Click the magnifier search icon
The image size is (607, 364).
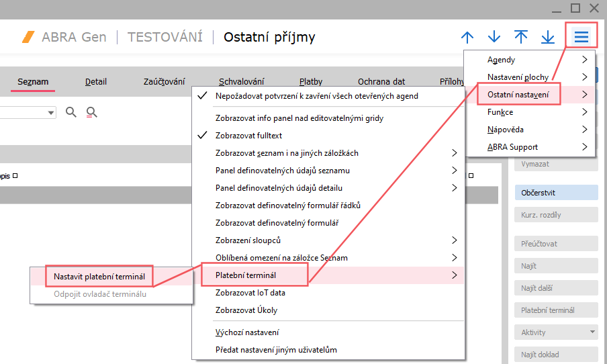[71, 112]
